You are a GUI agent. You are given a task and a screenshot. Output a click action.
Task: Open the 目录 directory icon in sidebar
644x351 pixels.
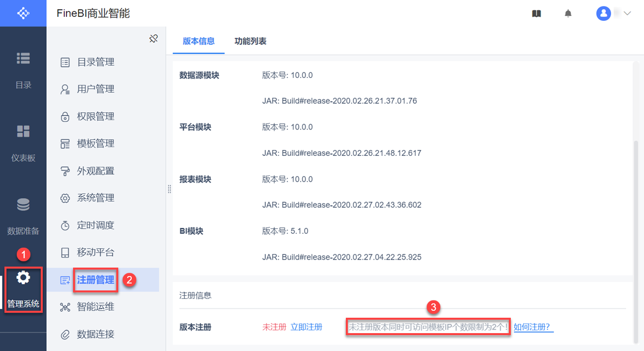pos(23,58)
